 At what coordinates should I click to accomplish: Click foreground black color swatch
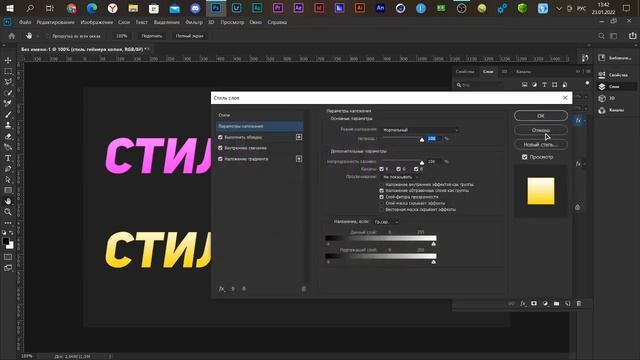point(6,241)
